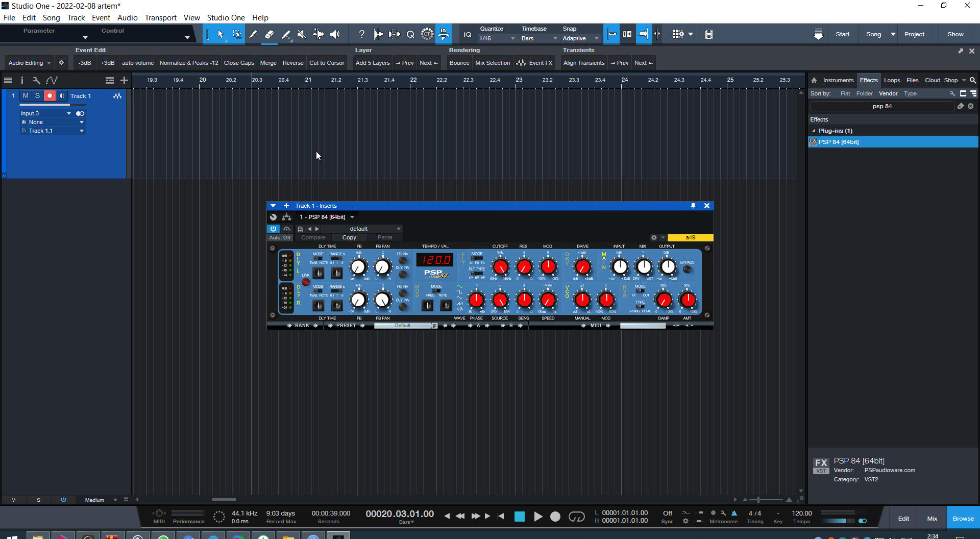
Task: Open the '1 - PSP 84 [64bit]' insert dropdown
Action: 327,217
